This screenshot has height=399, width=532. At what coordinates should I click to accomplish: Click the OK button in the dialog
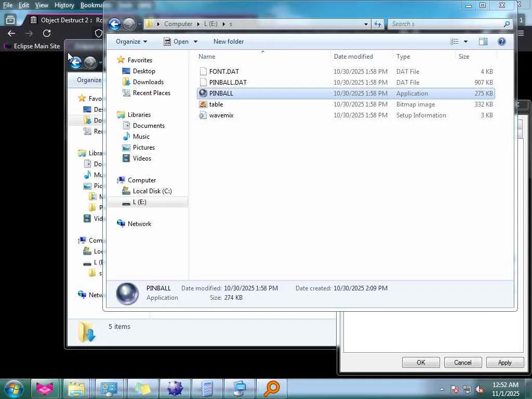pos(421,362)
